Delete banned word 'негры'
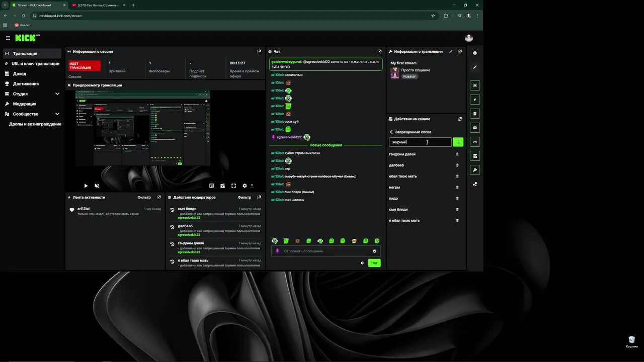Viewport: 644px width, 362px height. 457,188
